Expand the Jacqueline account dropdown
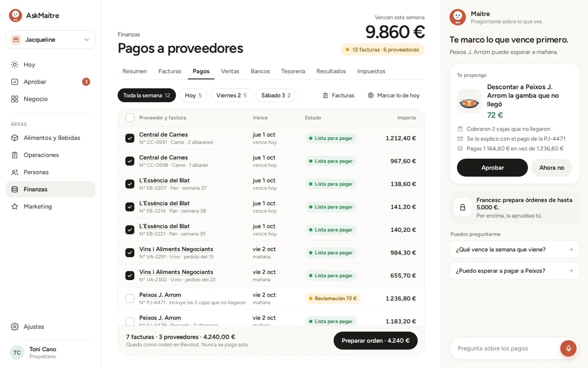This screenshot has height=368, width=588. click(50, 40)
